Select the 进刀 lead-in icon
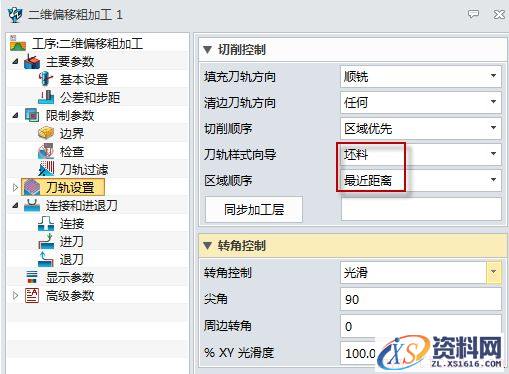 point(46,241)
